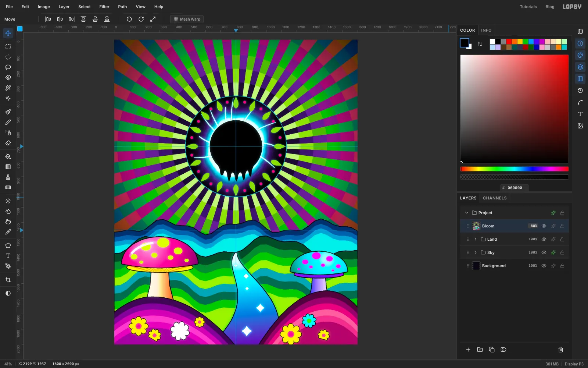Open the Blog link
588x368 pixels.
coord(550,7)
